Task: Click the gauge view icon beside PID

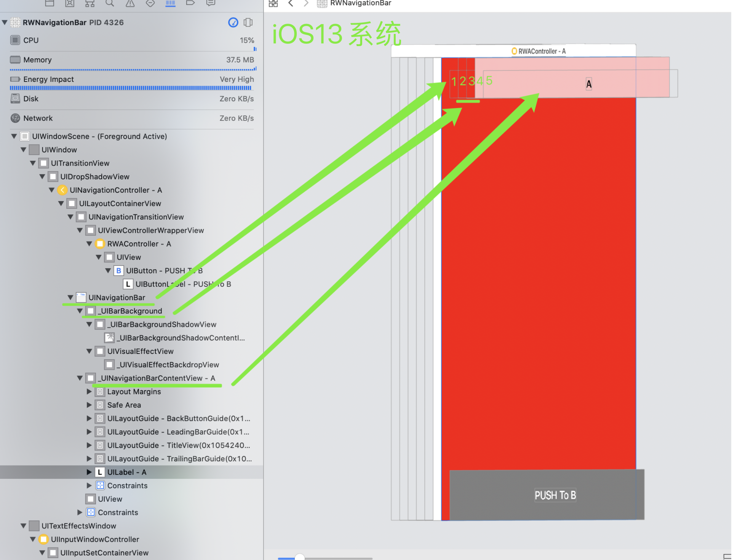Action: coord(233,22)
